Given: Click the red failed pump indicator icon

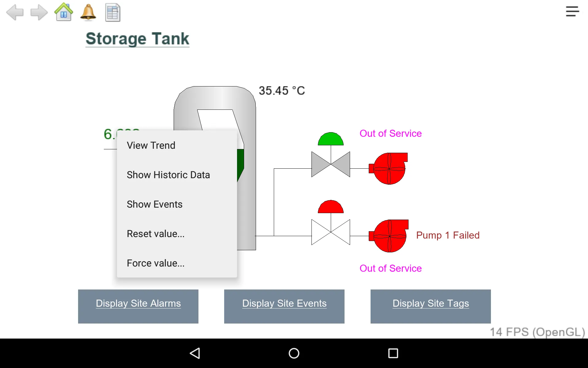Looking at the screenshot, I should pos(387,235).
